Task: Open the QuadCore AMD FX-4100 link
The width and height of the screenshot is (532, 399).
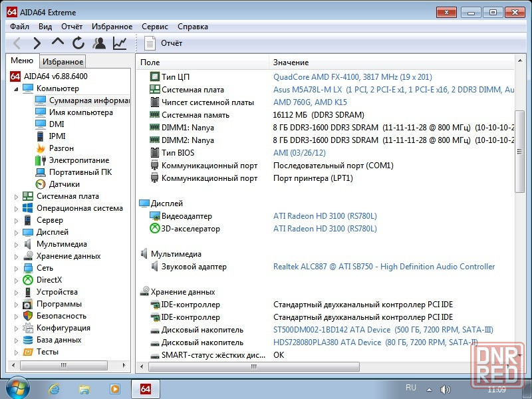Action: pos(352,77)
